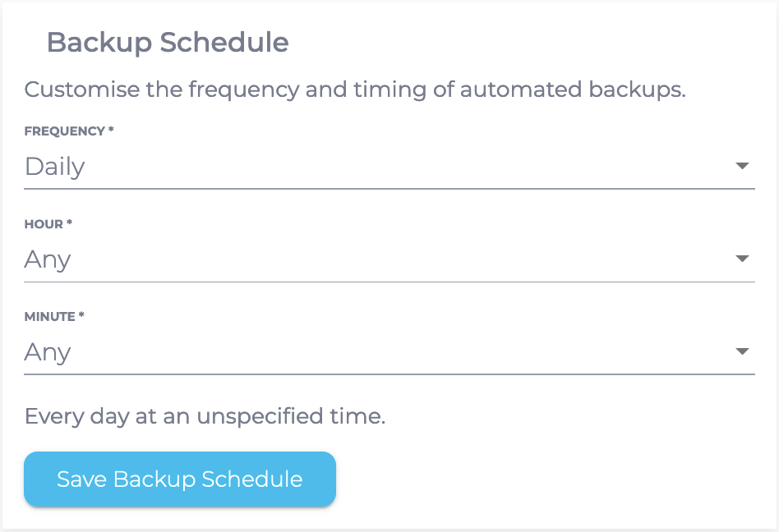This screenshot has width=779, height=532.
Task: Click the Minute dropdown arrow icon
Action: tap(742, 351)
